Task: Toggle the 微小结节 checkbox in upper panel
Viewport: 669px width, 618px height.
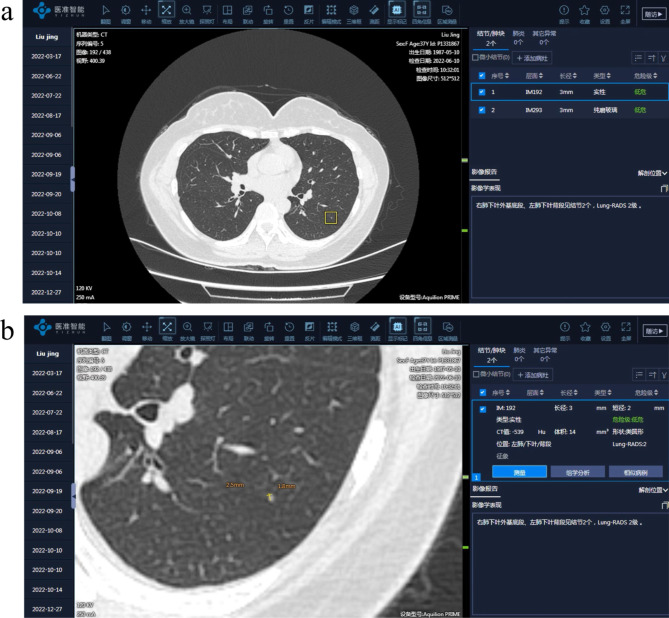Action: [x=475, y=57]
